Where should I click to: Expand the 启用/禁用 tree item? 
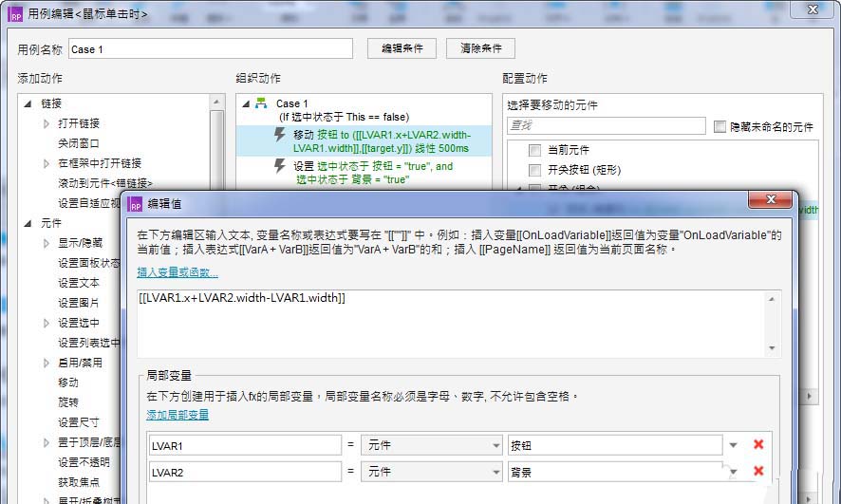(47, 363)
